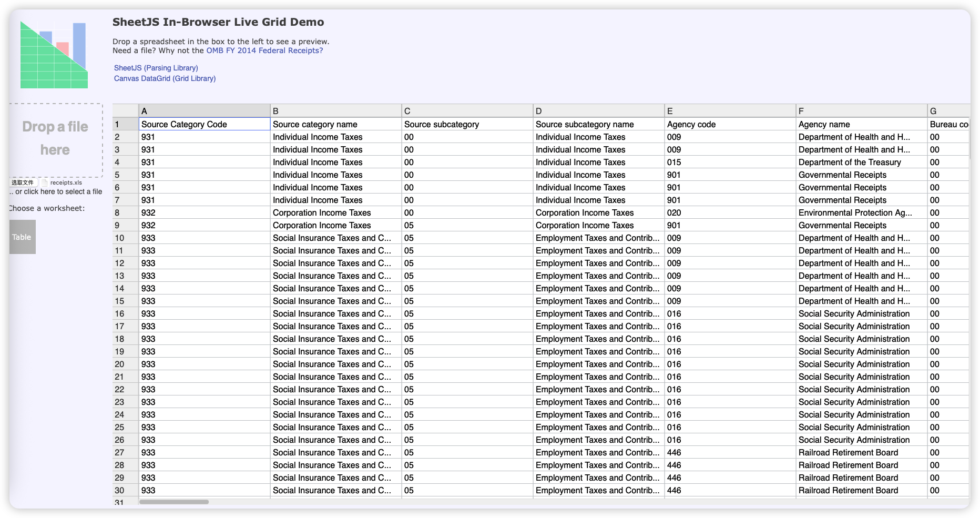The image size is (980, 518).
Task: Click the file icon beside receipts.xls
Action: tap(45, 182)
